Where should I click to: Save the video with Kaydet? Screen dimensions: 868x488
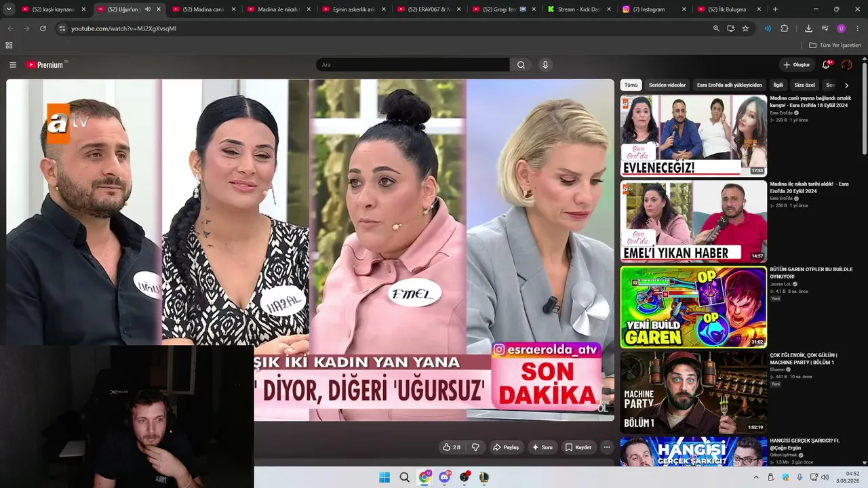578,447
